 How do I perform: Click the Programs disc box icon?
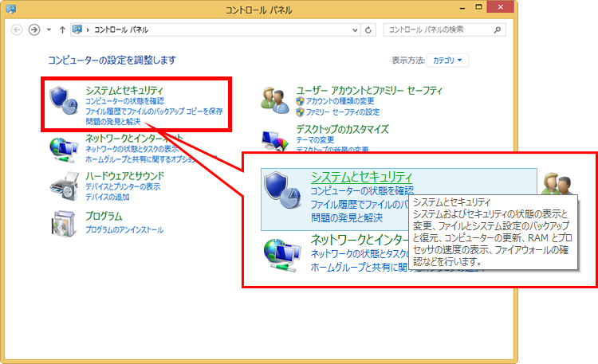click(x=63, y=224)
